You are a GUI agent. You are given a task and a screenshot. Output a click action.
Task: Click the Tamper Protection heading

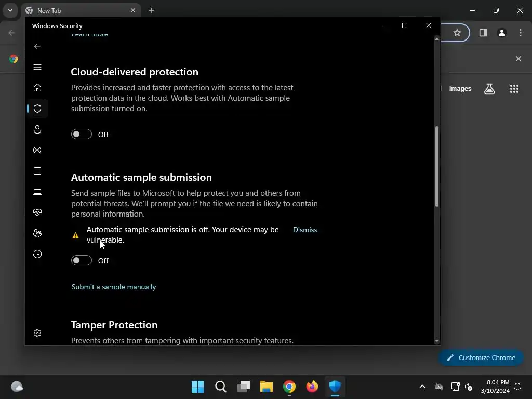(114, 325)
